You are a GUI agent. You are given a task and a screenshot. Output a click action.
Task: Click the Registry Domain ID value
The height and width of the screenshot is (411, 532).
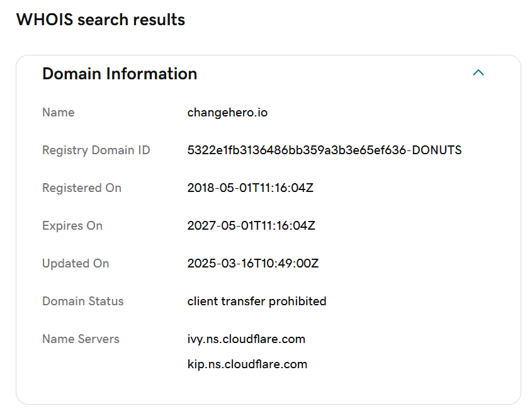tap(324, 150)
